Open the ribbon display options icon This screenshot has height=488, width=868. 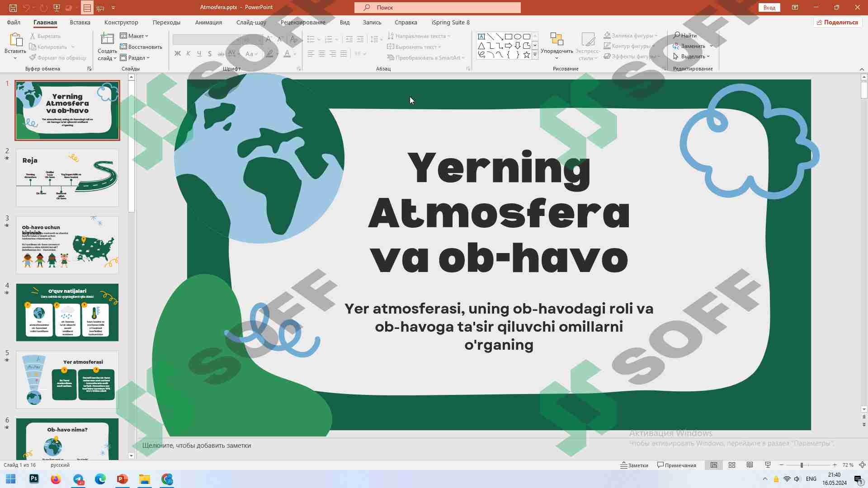[795, 8]
